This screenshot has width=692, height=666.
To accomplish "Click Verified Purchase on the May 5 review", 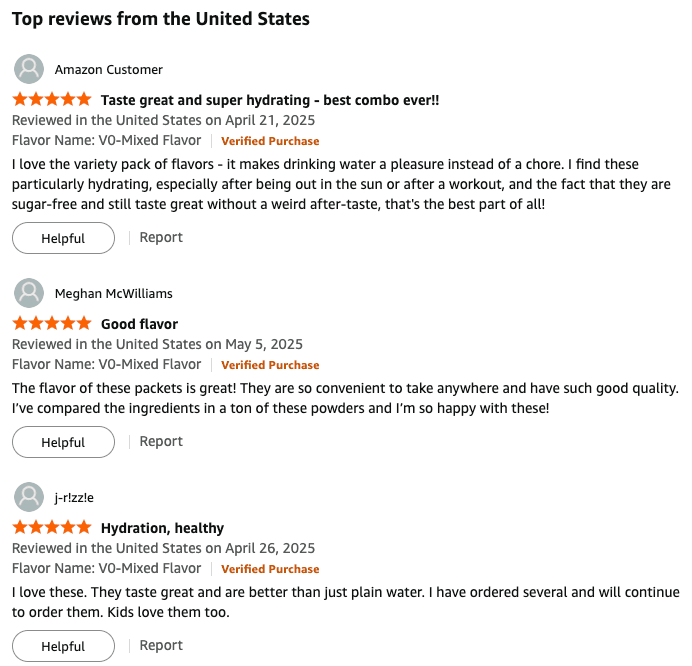I will (270, 365).
